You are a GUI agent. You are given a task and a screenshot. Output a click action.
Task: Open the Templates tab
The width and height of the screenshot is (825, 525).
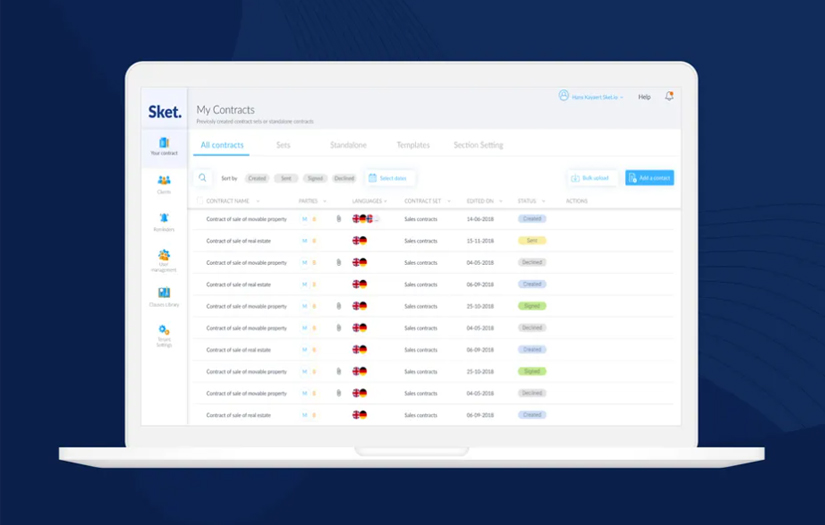coord(413,145)
